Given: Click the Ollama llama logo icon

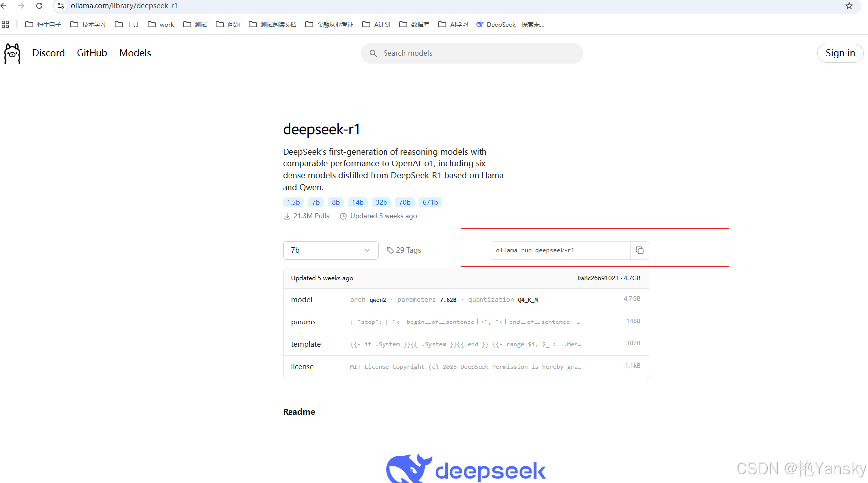Looking at the screenshot, I should tap(12, 53).
